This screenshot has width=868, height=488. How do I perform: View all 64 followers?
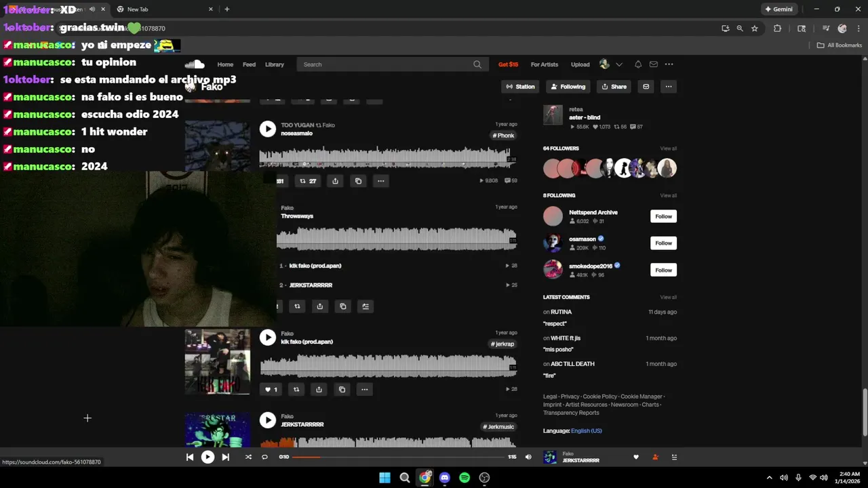(x=669, y=148)
